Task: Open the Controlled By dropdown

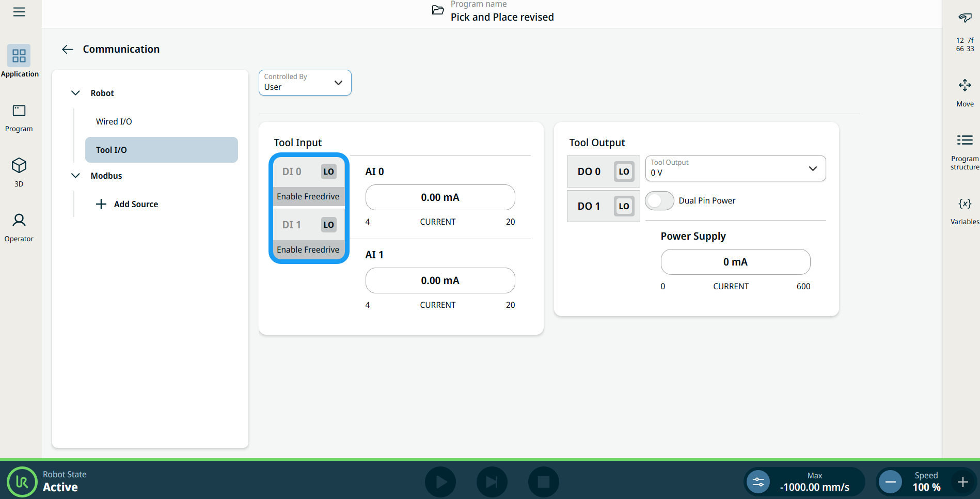Action: click(305, 83)
